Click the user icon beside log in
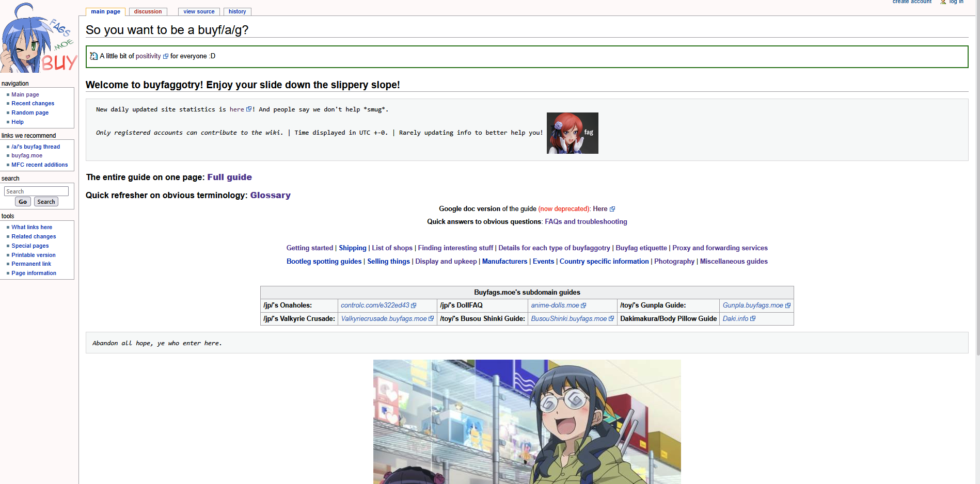 [x=943, y=2]
